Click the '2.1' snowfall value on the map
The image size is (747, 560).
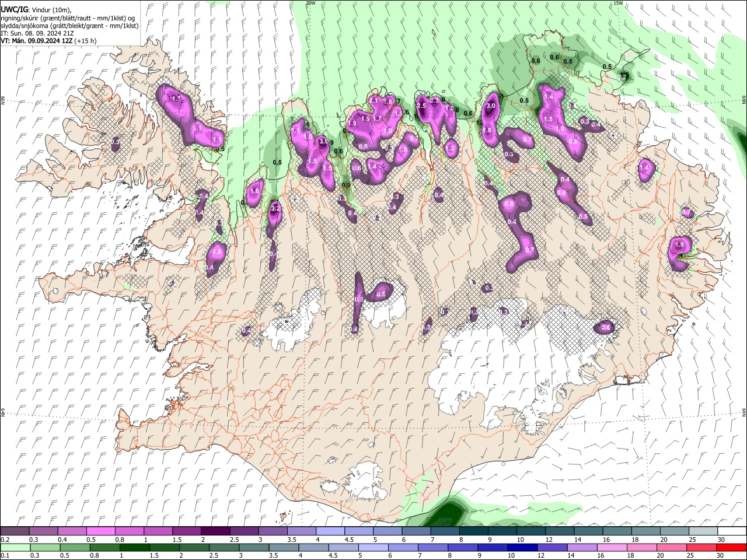click(x=374, y=100)
